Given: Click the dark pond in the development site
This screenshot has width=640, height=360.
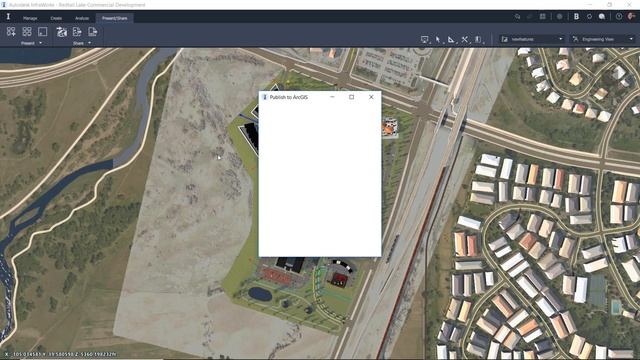Looking at the screenshot, I should tap(260, 294).
